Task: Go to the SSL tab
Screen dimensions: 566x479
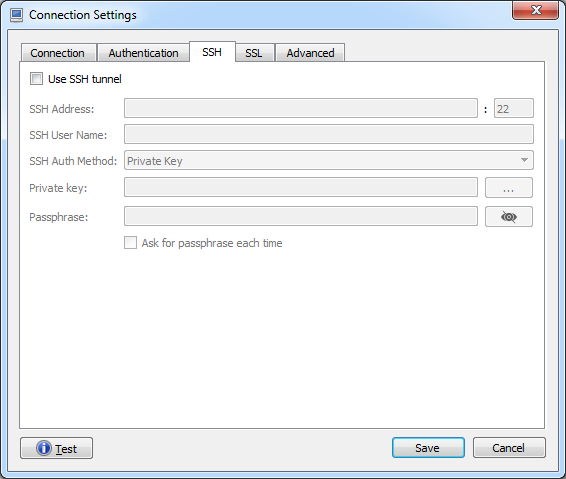Action: (x=254, y=53)
